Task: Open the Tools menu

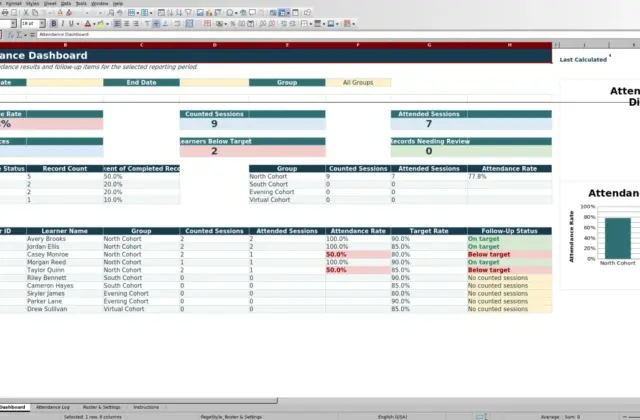Action: tap(81, 3)
